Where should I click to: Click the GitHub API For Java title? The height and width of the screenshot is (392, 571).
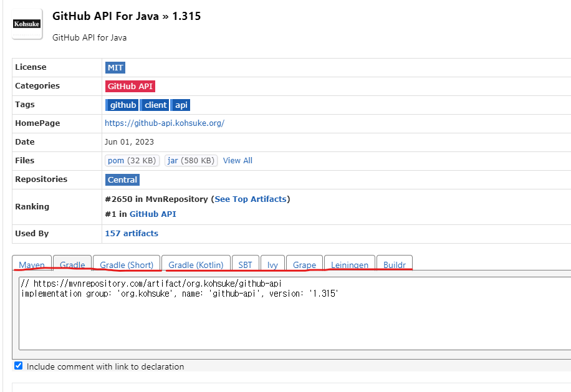coord(127,16)
